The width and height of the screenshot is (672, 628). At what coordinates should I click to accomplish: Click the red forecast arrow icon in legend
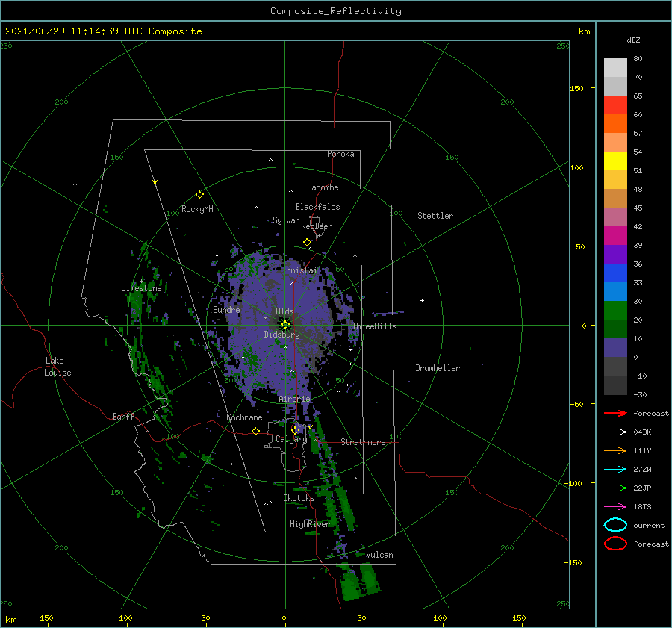tap(615, 413)
